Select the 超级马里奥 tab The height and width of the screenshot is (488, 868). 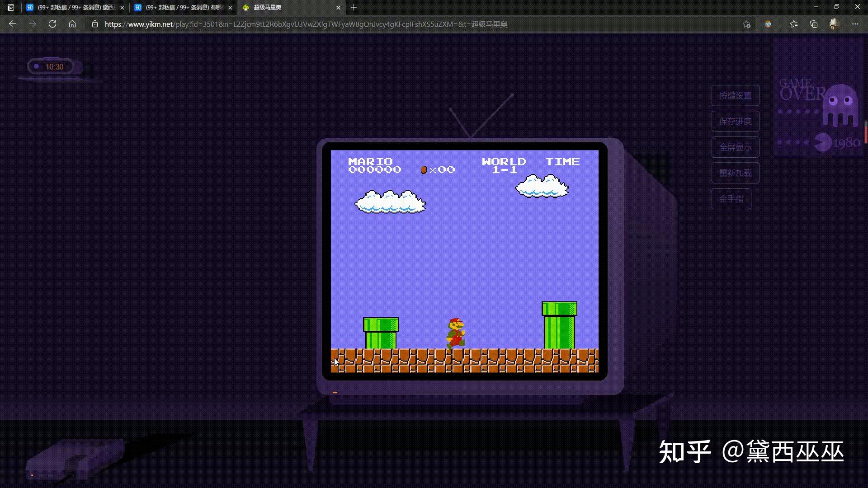point(291,8)
